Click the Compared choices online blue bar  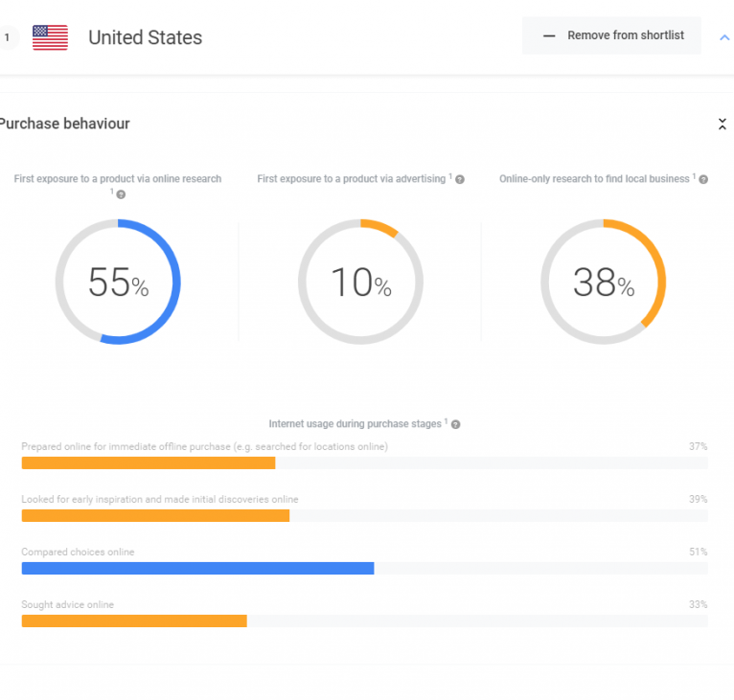197,568
